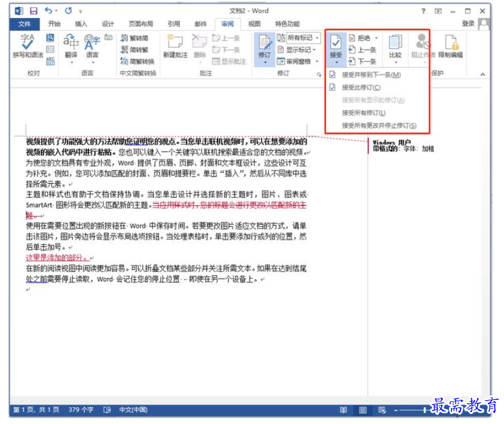Screen dimensions: 504x424
Task: Go to 上一条 comment in 批注 group
Action: click(226, 38)
